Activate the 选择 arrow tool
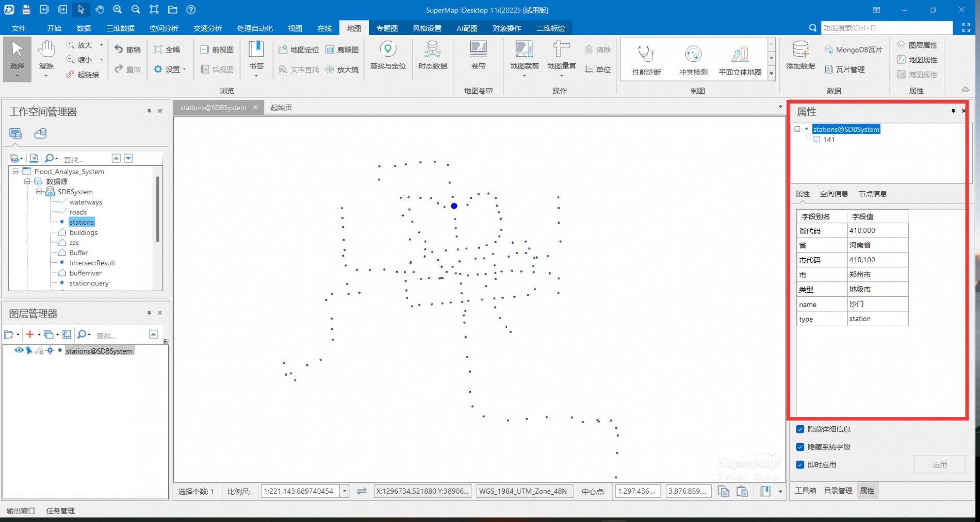The height and width of the screenshot is (522, 980). (x=17, y=59)
